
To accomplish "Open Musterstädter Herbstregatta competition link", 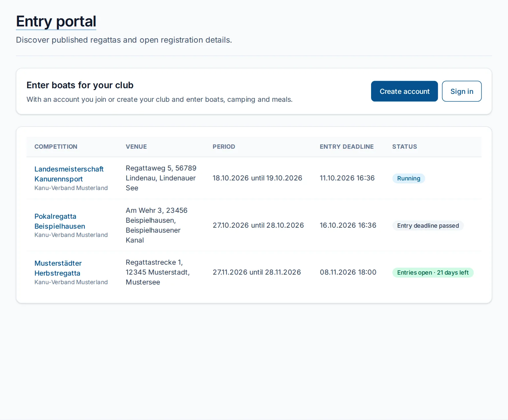I will coord(58,268).
